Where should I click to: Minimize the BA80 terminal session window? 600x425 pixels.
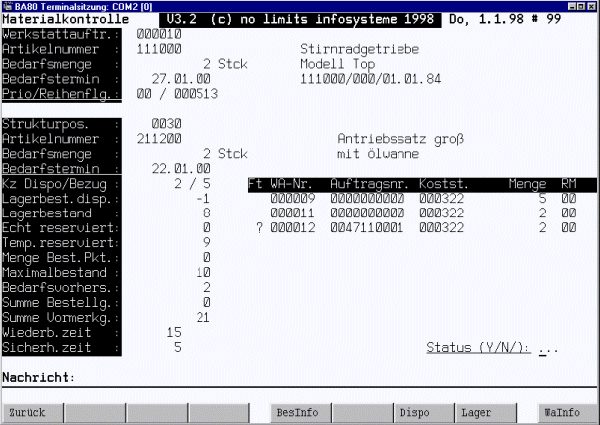pyautogui.click(x=567, y=6)
